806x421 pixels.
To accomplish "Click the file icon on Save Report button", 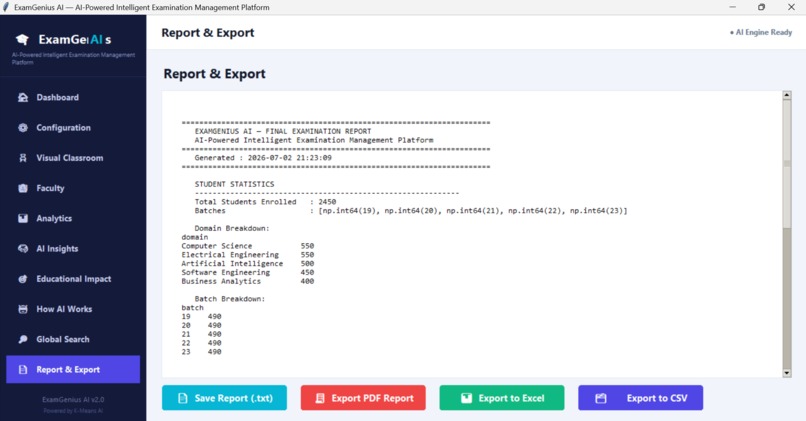I will click(x=182, y=398).
